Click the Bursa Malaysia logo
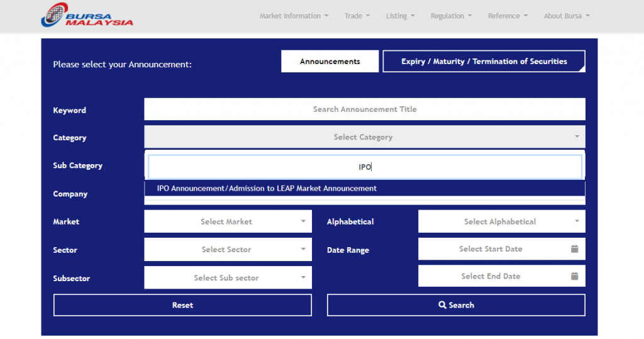This screenshot has height=339, width=644. click(87, 16)
